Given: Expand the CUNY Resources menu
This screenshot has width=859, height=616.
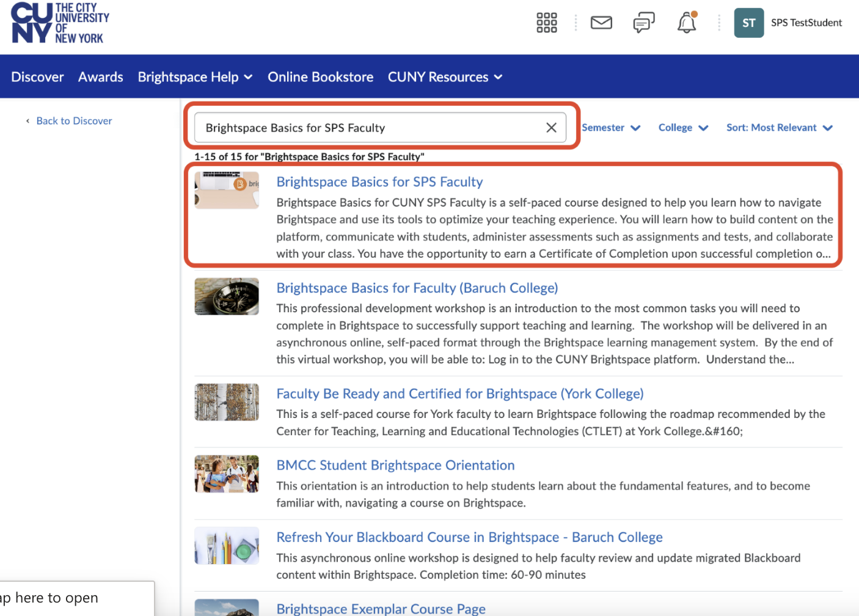Looking at the screenshot, I should [445, 77].
